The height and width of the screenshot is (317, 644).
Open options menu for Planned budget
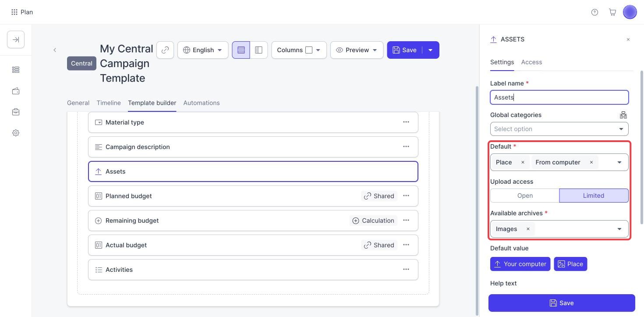[406, 196]
